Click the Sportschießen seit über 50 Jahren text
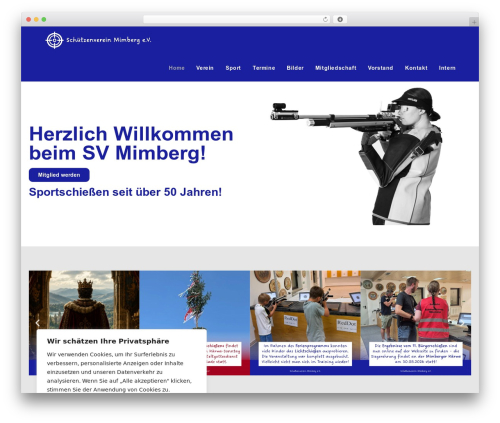500x423 pixels. click(x=125, y=192)
